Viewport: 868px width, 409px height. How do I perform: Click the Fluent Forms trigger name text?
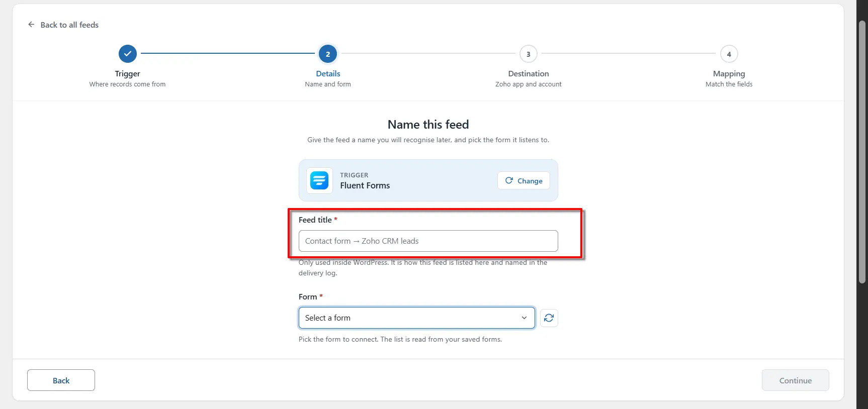point(365,185)
